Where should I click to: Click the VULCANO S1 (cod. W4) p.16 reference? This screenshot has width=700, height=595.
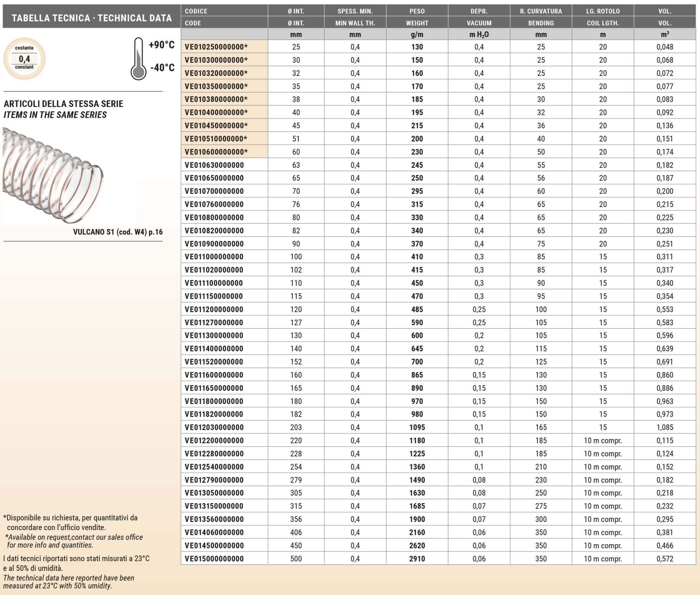[x=118, y=232]
